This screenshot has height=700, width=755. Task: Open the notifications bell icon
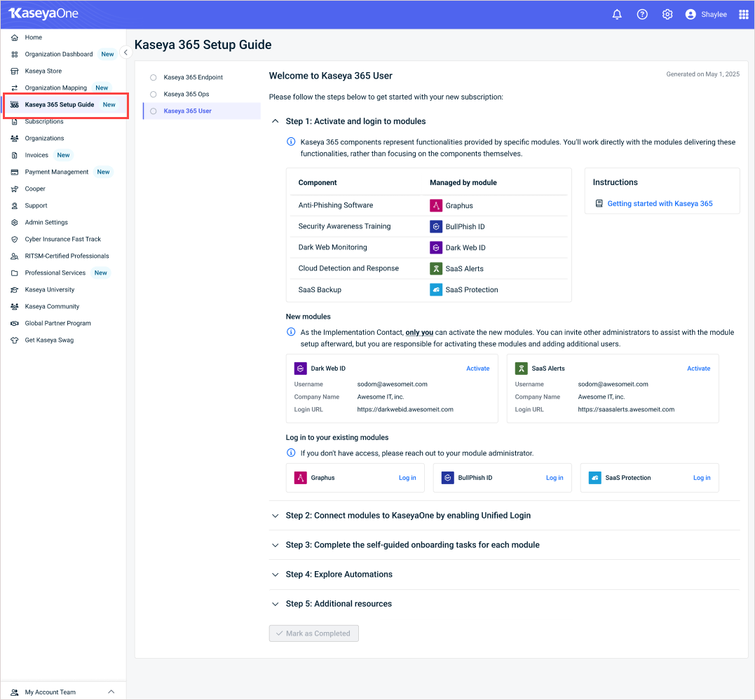pyautogui.click(x=617, y=15)
